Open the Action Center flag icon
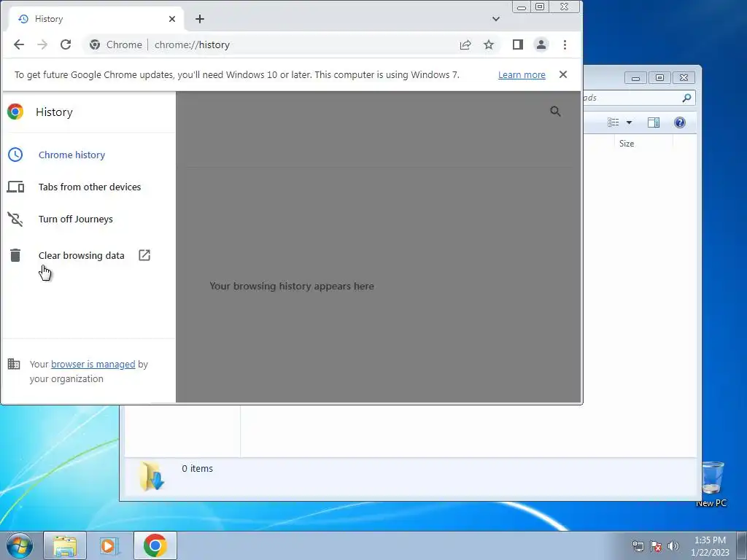747x560 pixels. click(656, 546)
